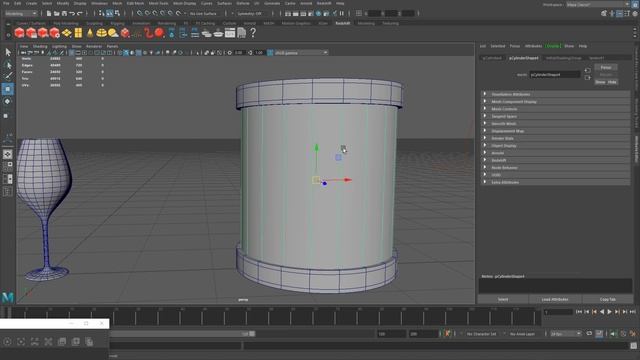
Task: Click the playback range slider handle
Action: [x=252, y=333]
